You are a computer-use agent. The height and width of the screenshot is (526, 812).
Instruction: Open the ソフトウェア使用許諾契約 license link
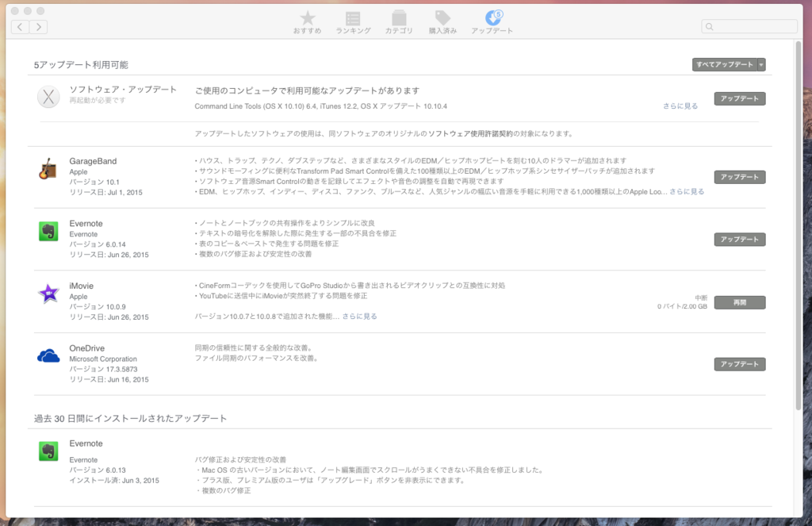click(470, 134)
